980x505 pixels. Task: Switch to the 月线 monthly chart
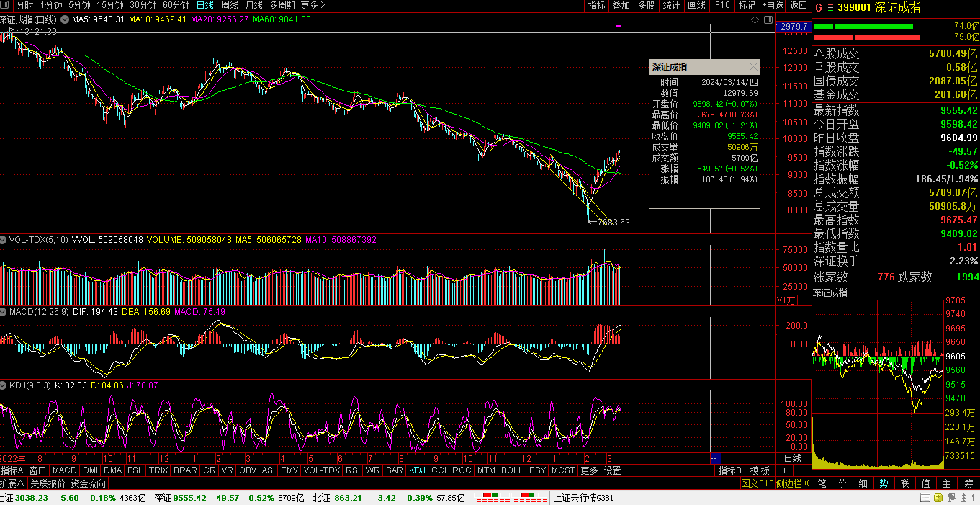(254, 5)
